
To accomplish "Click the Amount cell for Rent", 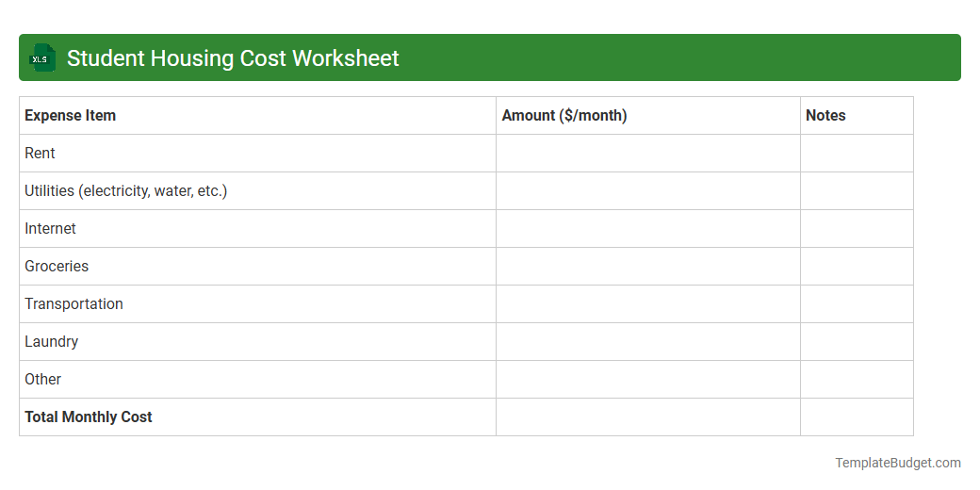I will (x=648, y=153).
